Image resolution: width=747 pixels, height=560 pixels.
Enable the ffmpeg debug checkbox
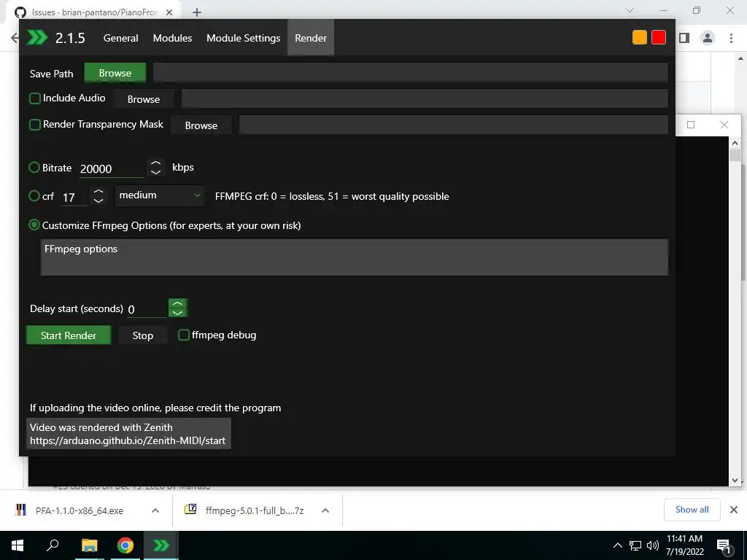[x=183, y=335]
